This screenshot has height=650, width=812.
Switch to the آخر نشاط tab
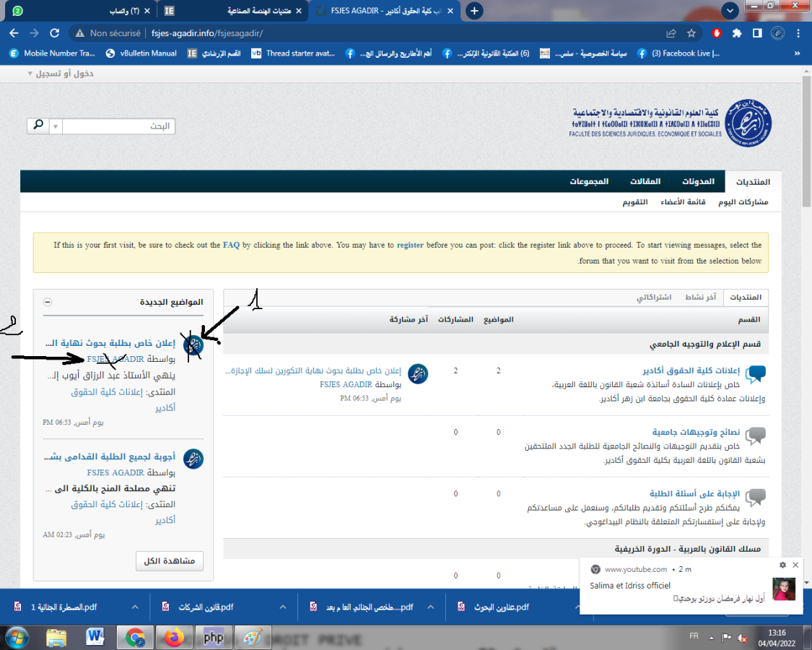point(701,297)
